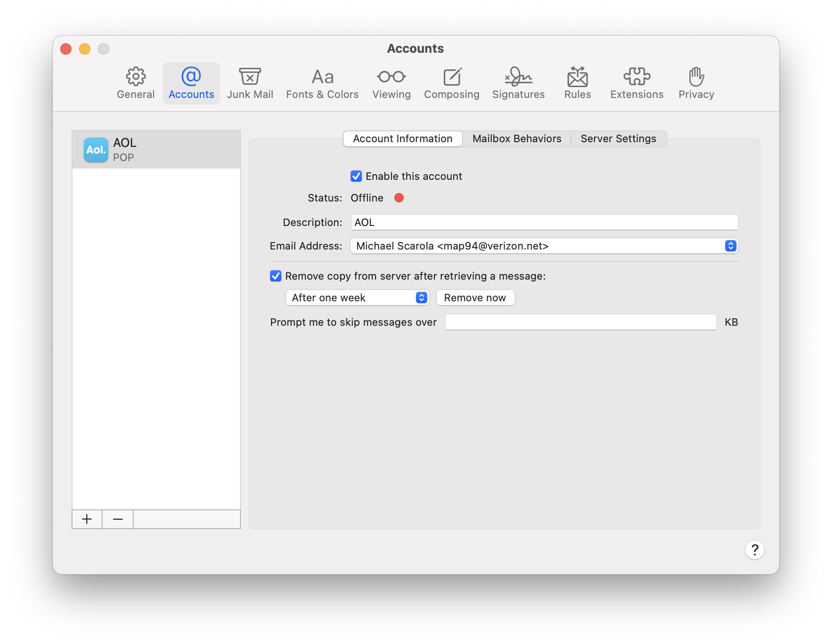Viewport: 832px width, 644px height.
Task: Select the Accounts toolbar icon
Action: 191,83
